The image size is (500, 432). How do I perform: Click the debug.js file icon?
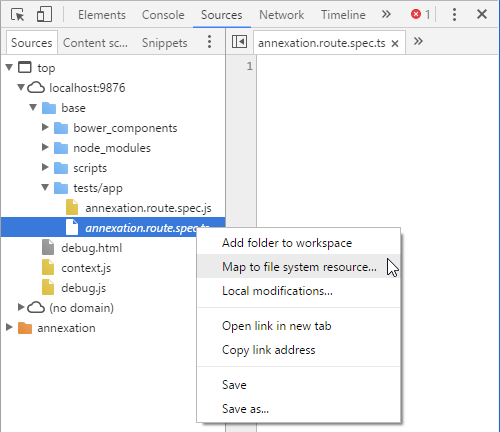coord(48,287)
